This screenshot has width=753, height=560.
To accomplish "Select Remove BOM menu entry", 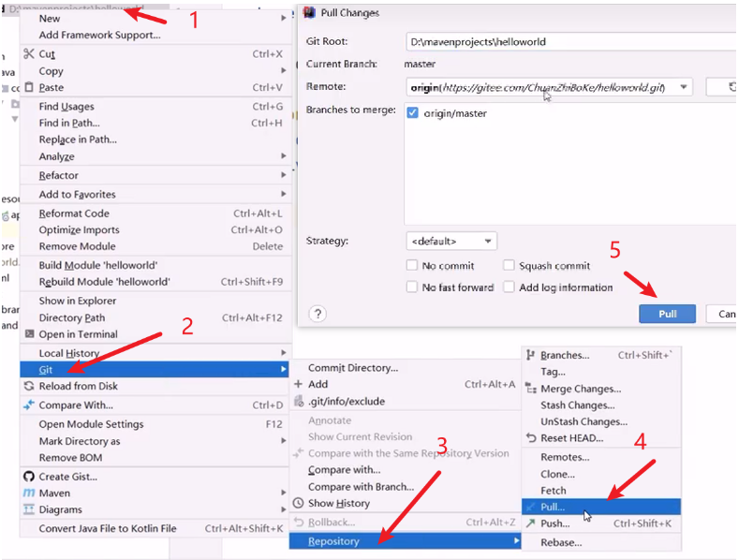I will tap(155, 457).
